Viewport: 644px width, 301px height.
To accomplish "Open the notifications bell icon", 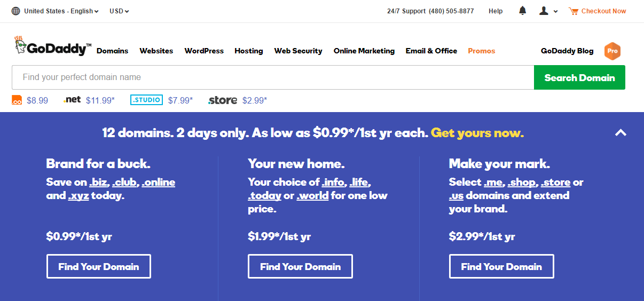I will [x=523, y=11].
